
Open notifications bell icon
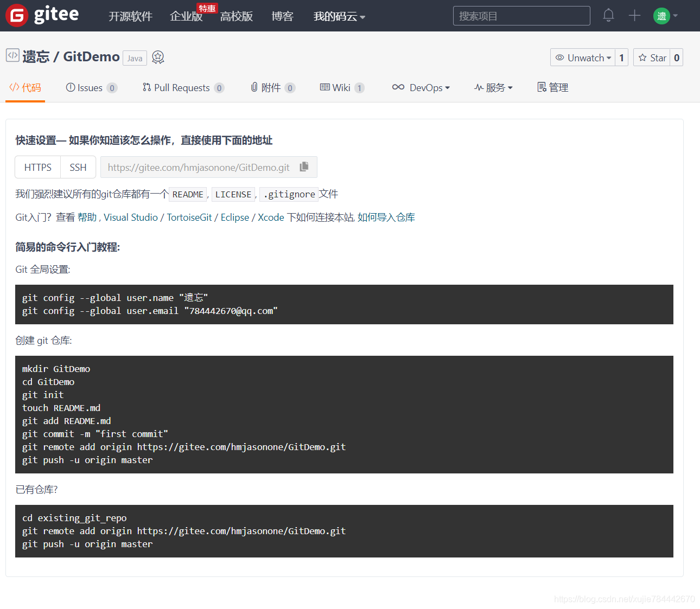[608, 15]
